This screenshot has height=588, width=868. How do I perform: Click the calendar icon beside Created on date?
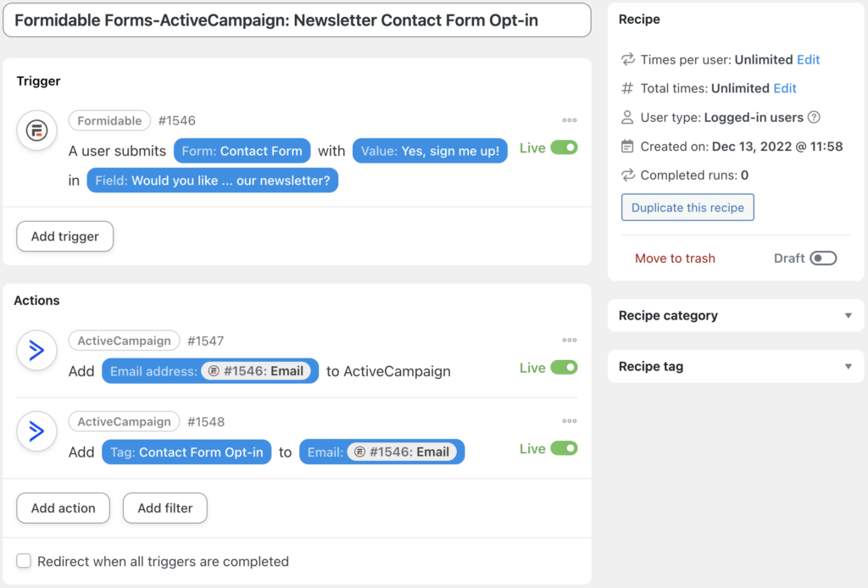(627, 146)
